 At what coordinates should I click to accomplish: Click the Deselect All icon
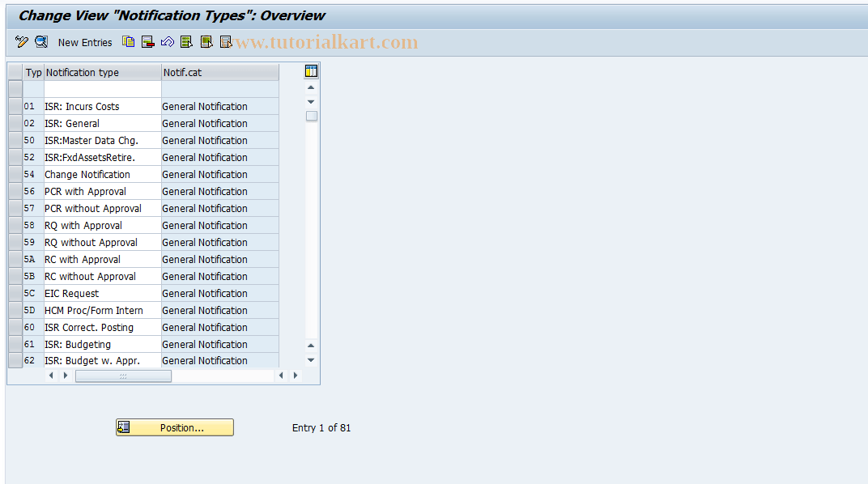(225, 42)
